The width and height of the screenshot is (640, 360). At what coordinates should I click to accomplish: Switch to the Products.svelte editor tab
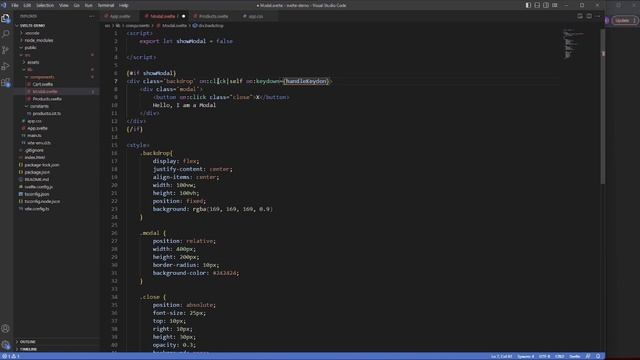point(212,16)
